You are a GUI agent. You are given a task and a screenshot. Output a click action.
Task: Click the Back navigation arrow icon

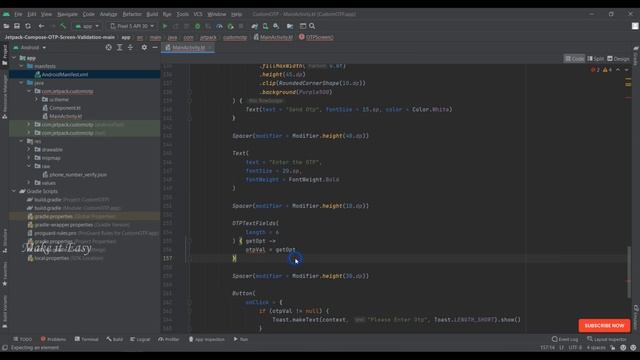[x=41, y=26]
